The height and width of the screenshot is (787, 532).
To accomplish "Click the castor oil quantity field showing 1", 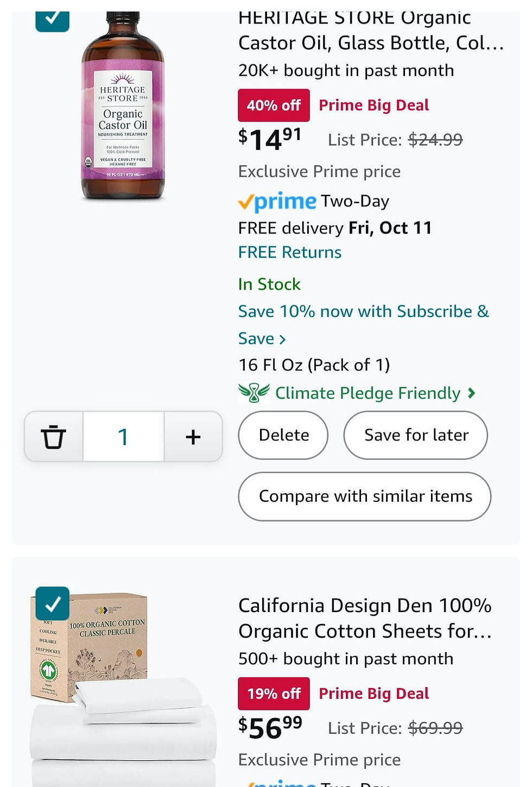I will 123,437.
